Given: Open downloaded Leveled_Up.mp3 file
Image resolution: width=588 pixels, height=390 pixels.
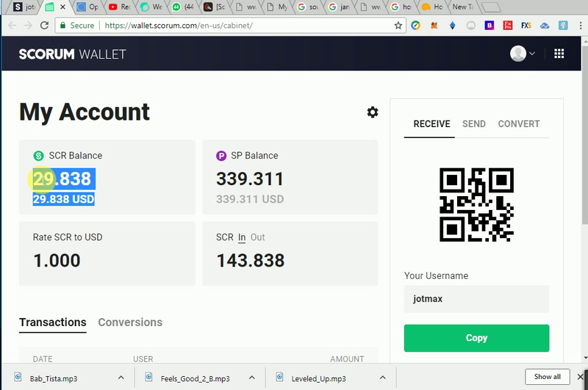Looking at the screenshot, I should coord(318,378).
